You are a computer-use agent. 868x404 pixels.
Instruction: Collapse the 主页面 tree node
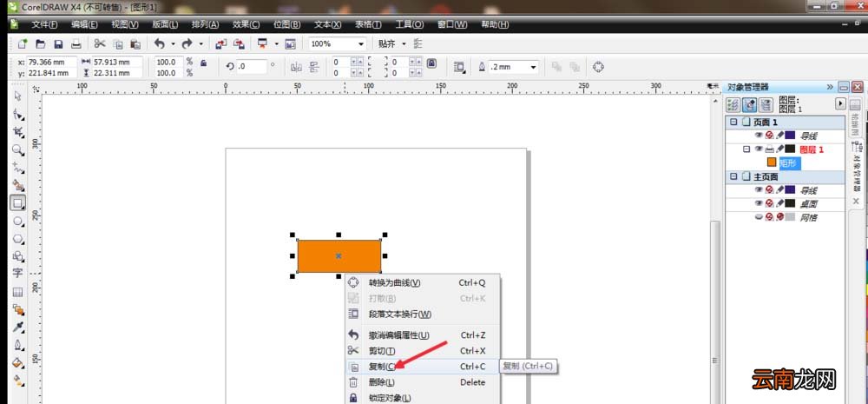click(x=733, y=176)
